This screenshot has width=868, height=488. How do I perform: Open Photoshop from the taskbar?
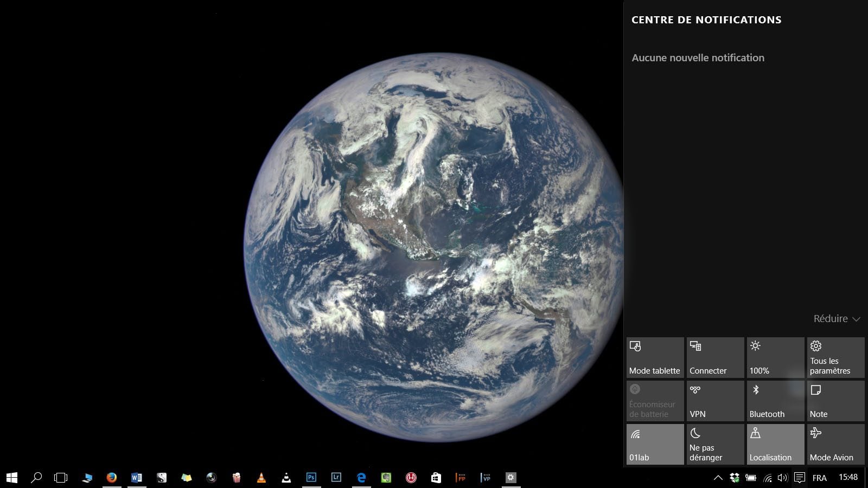click(x=311, y=478)
